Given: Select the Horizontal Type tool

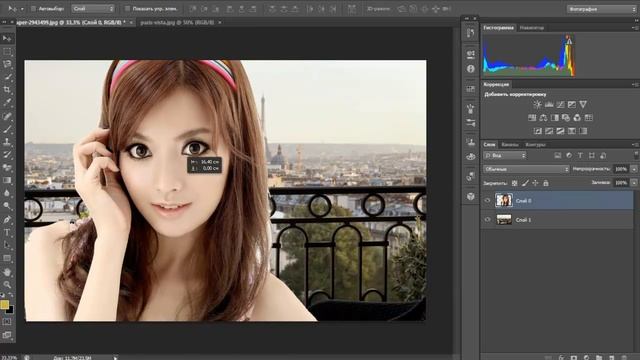Looking at the screenshot, I should 7,233.
